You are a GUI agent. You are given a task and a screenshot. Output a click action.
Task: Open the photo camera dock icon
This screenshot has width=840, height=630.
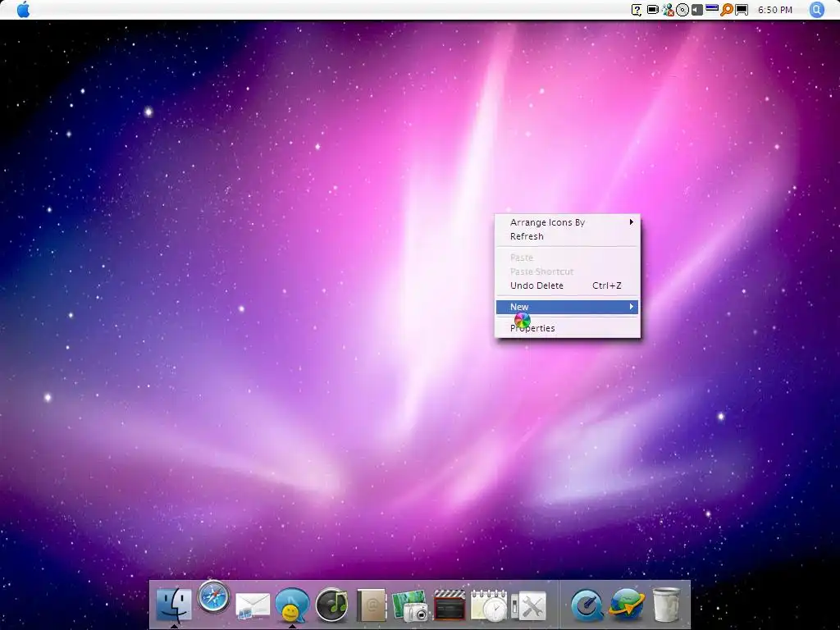click(x=410, y=605)
